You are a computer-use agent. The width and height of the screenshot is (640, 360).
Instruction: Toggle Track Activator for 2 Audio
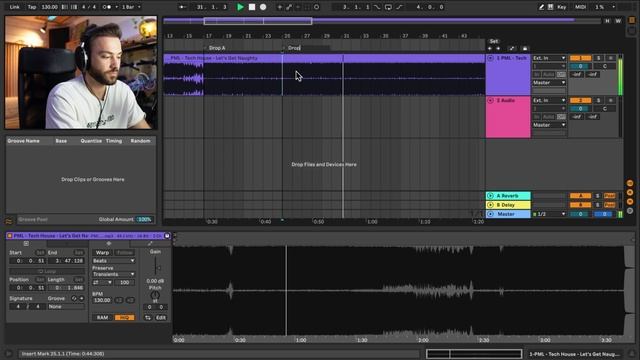(x=580, y=100)
